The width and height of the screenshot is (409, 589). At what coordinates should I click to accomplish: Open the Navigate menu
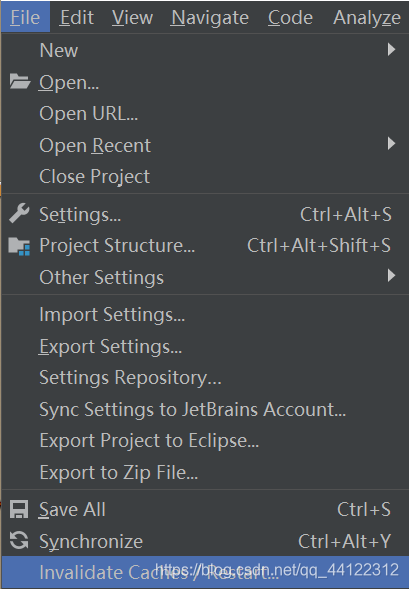click(x=210, y=17)
